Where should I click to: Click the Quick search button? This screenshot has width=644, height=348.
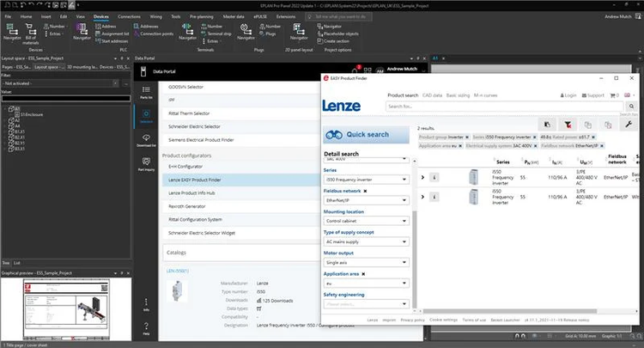pos(366,134)
